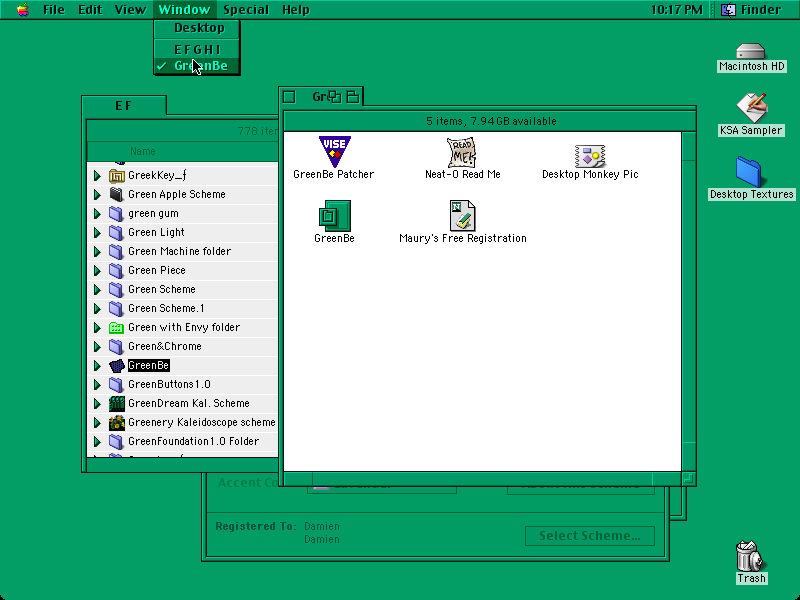Click the Green Scheme folder name
Screen dimensions: 800x600
[x=162, y=289]
